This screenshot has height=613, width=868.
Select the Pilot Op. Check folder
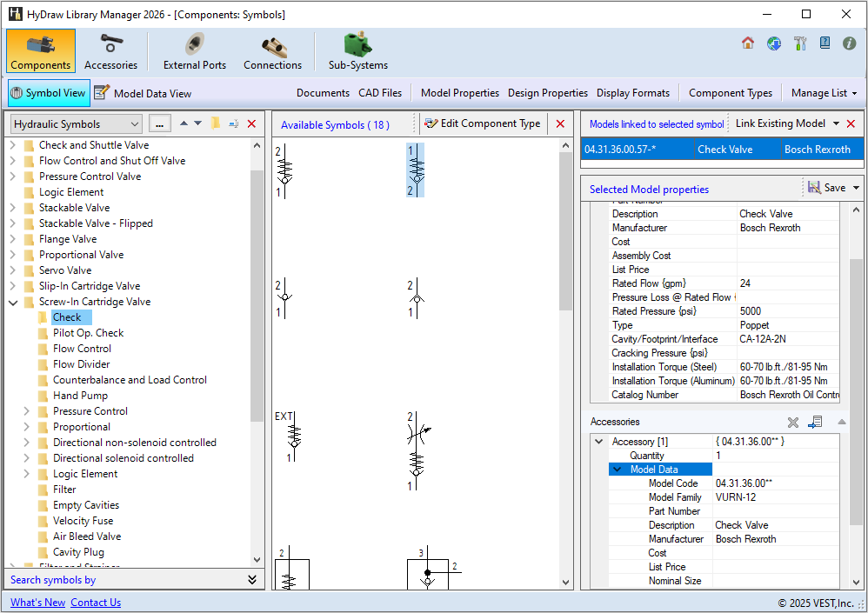88,333
